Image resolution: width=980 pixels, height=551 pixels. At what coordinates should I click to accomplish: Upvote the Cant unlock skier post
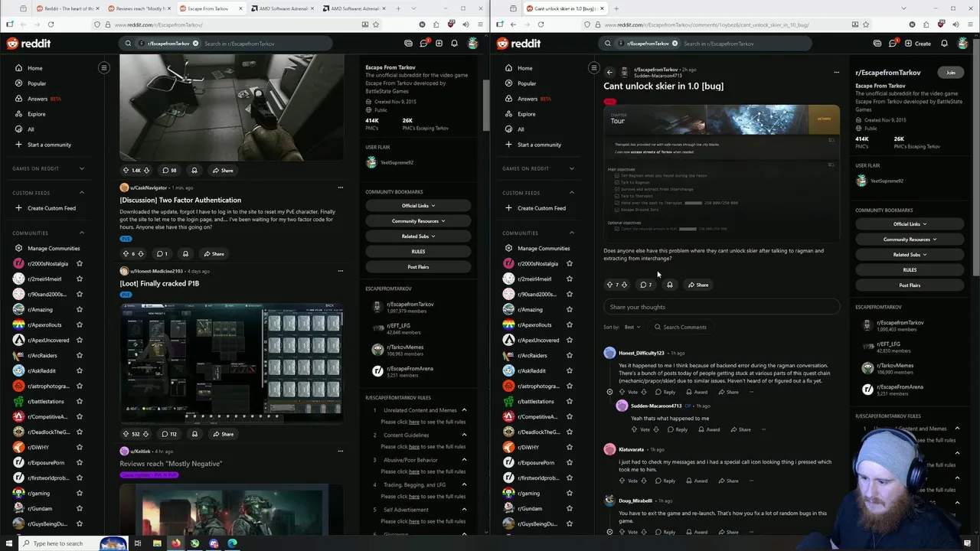point(609,285)
